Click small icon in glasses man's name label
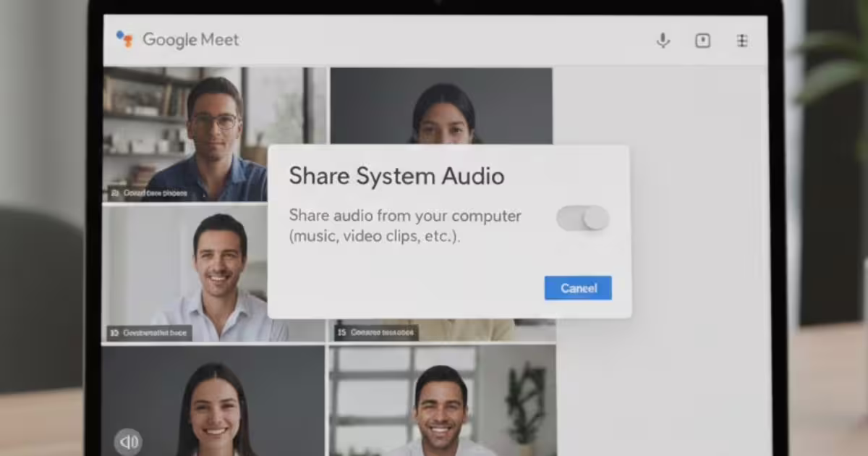This screenshot has height=456, width=868. click(115, 193)
